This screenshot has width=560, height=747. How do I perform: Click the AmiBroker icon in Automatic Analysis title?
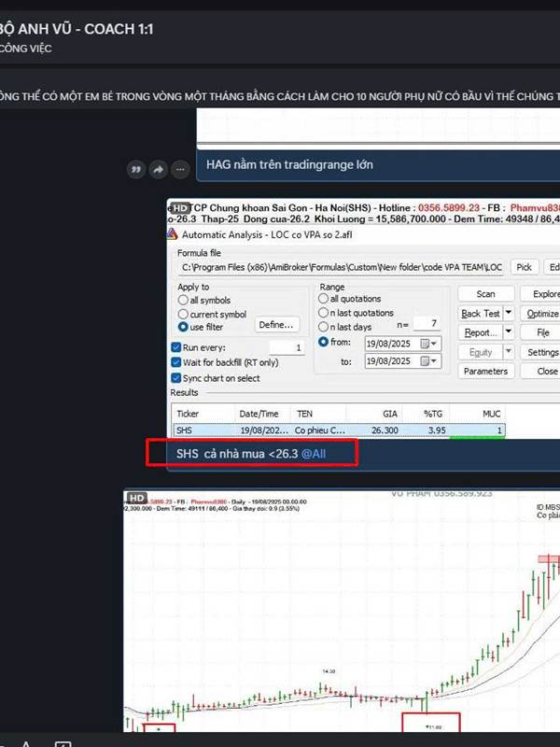click(173, 234)
